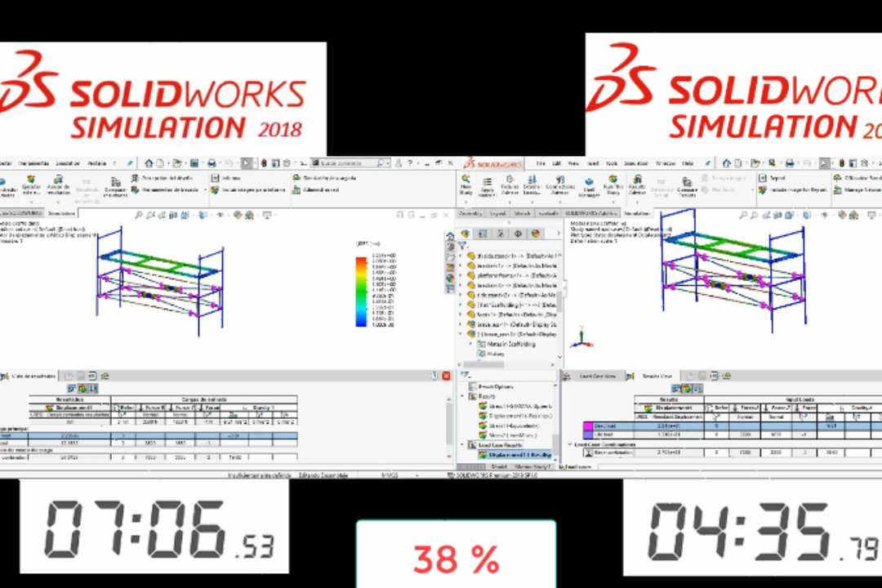Click Ejecutar este estudio in the 2018 window
882x588 pixels.
pos(31,186)
